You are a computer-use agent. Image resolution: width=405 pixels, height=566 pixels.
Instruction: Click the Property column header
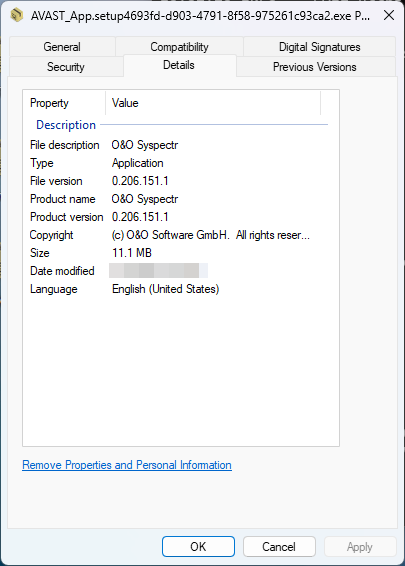coord(64,103)
